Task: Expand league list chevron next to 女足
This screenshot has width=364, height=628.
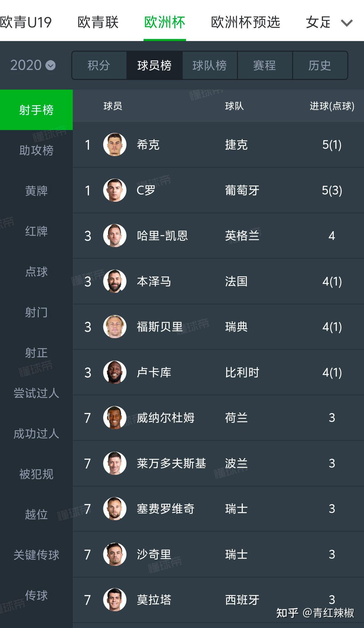Action: [x=347, y=23]
